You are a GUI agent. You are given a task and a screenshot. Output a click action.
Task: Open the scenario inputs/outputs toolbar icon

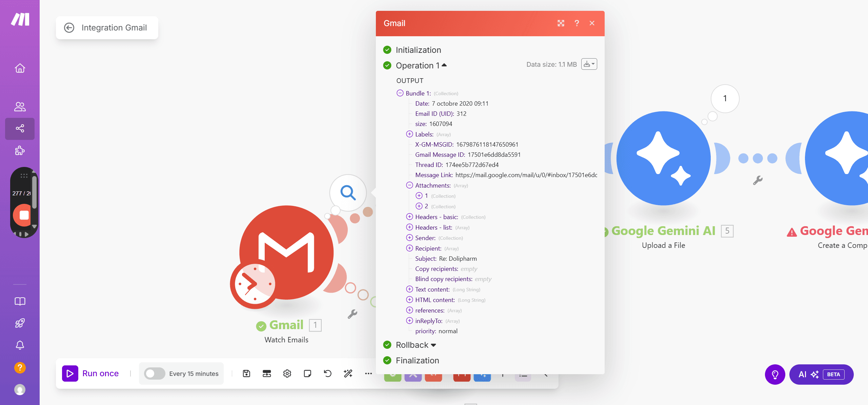(x=267, y=374)
